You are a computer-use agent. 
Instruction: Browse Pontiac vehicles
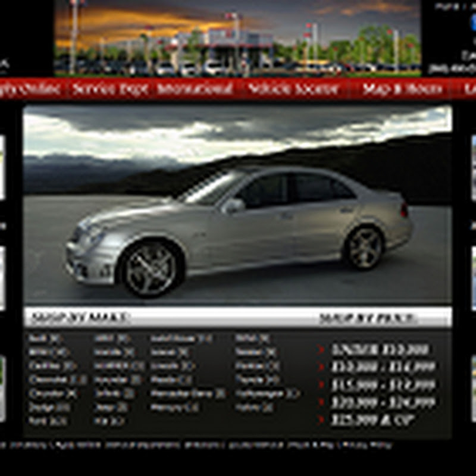coord(257,366)
